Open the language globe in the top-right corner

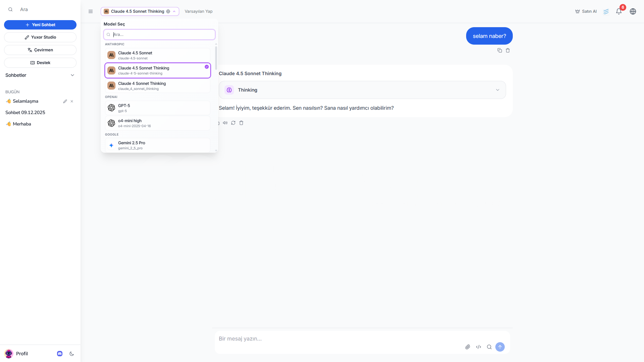(633, 11)
